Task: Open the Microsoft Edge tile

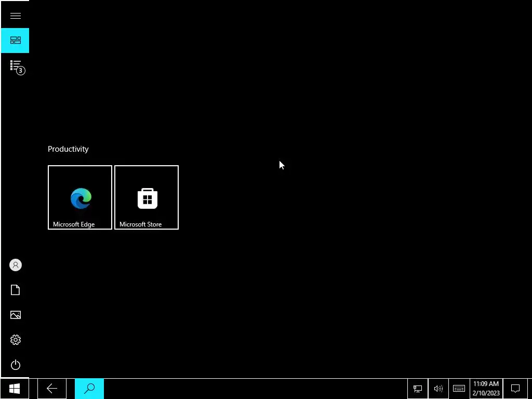Action: pyautogui.click(x=80, y=197)
